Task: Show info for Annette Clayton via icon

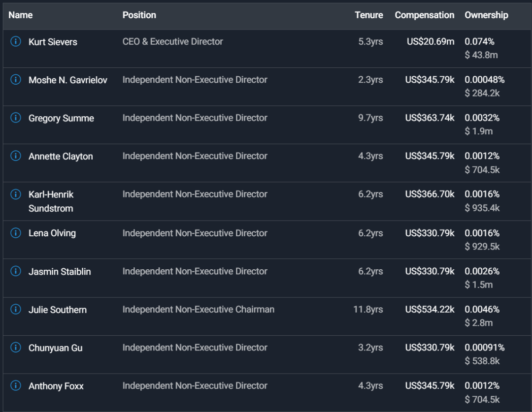Action: click(x=16, y=156)
